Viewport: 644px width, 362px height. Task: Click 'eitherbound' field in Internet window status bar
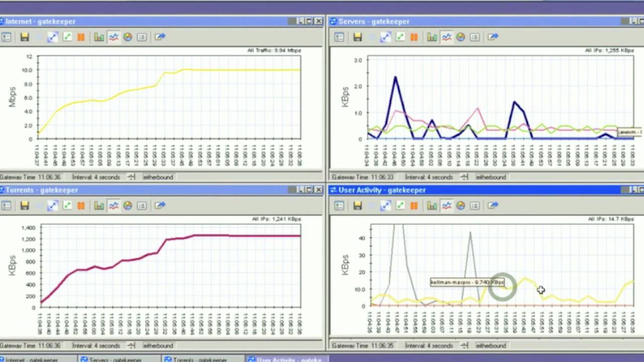coord(158,177)
